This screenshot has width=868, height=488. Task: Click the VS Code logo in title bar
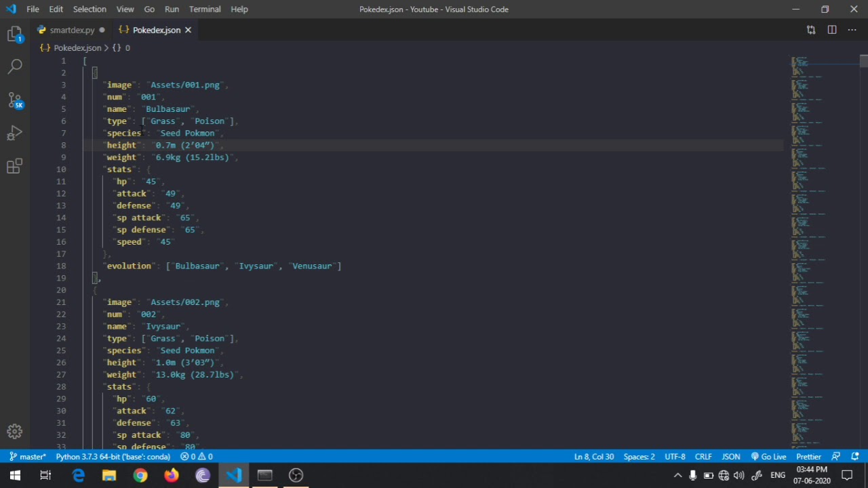(11, 9)
